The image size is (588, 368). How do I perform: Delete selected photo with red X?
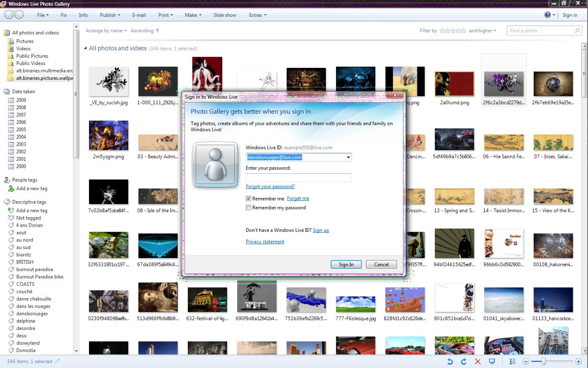tap(478, 361)
